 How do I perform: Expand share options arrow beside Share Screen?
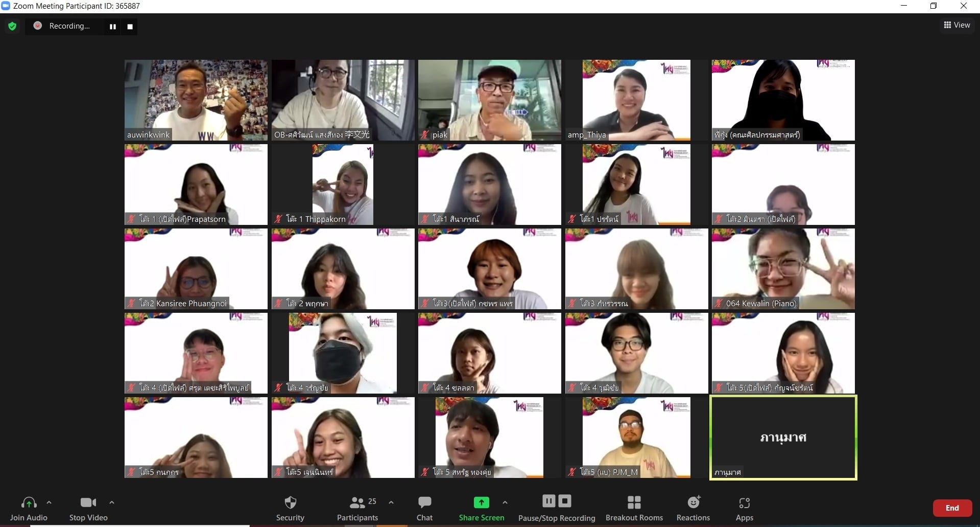coord(505,502)
